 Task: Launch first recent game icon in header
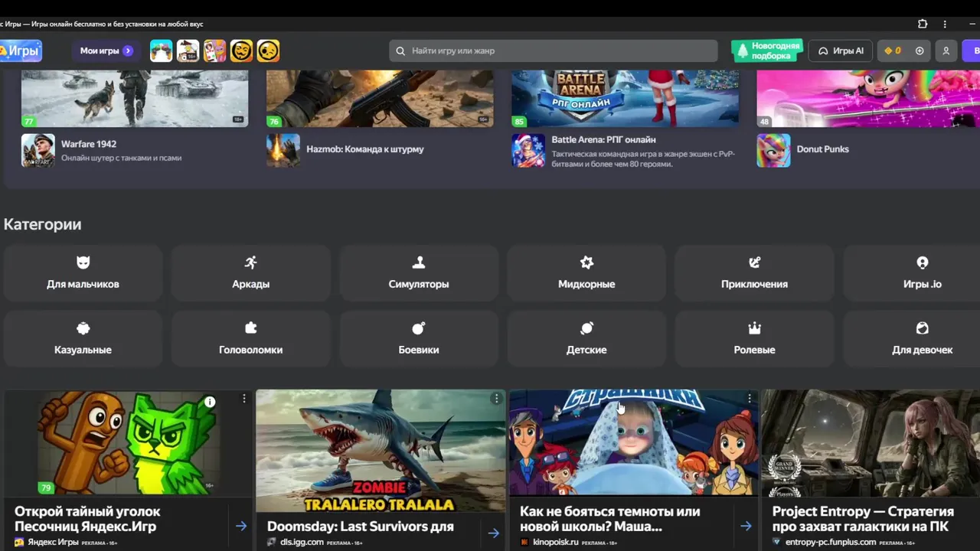(x=161, y=51)
